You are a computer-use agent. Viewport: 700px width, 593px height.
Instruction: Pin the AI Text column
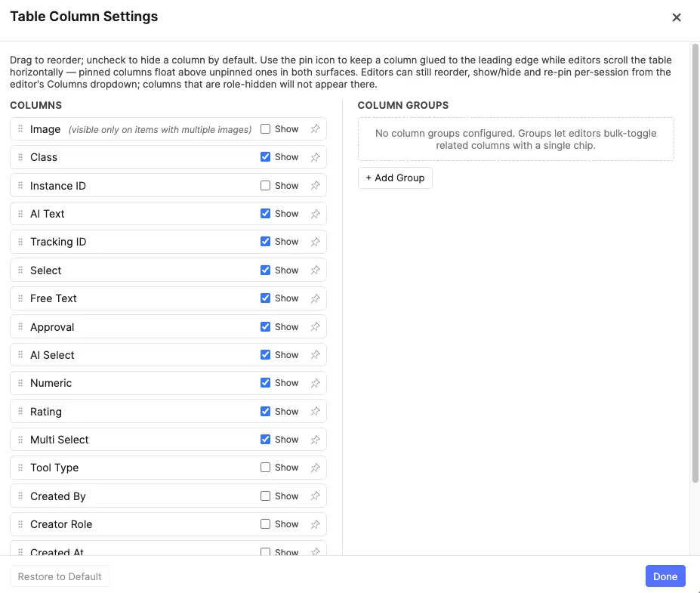[x=316, y=214]
